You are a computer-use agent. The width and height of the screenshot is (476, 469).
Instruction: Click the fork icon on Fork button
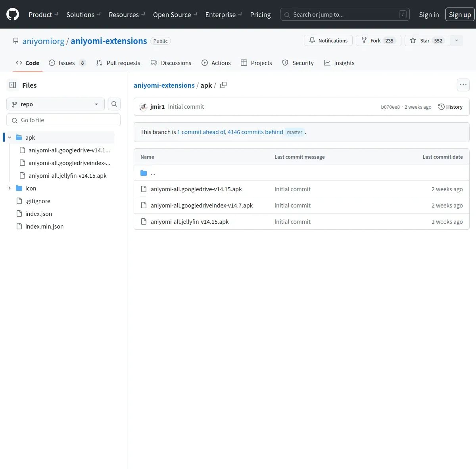click(x=364, y=40)
